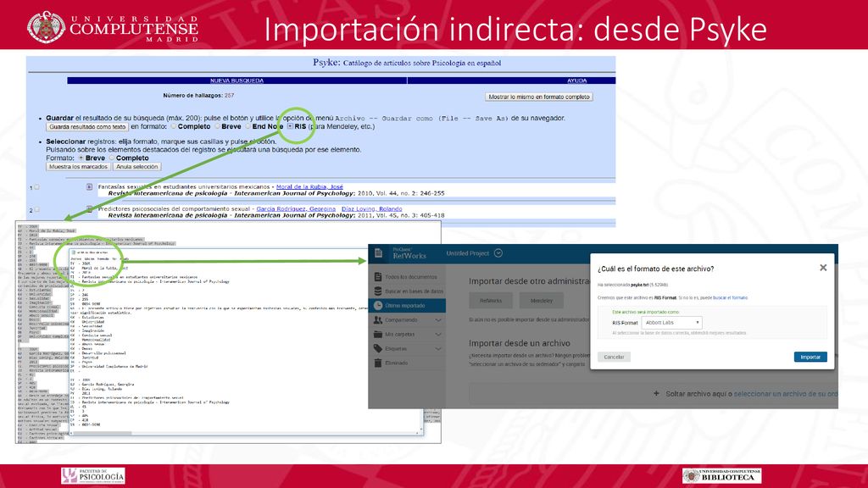The width and height of the screenshot is (868, 488).
Task: Click buscar el formato link
Action: click(x=730, y=297)
